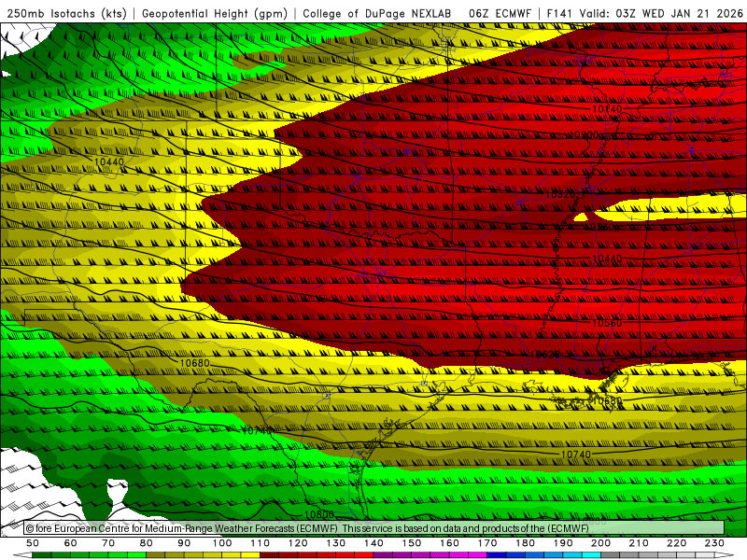Image resolution: width=747 pixels, height=560 pixels.
Task: Click legend value 180
Action: click(525, 543)
